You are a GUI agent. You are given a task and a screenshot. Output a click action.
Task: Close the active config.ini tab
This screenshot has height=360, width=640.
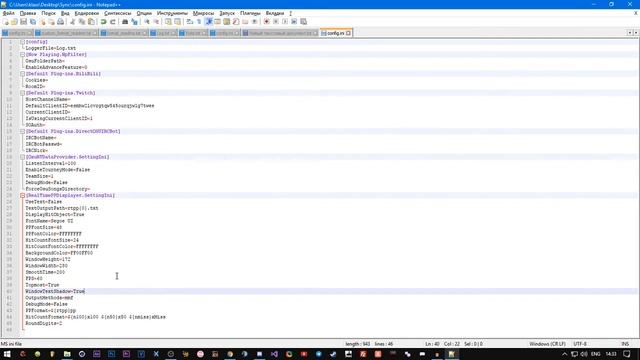(349, 33)
